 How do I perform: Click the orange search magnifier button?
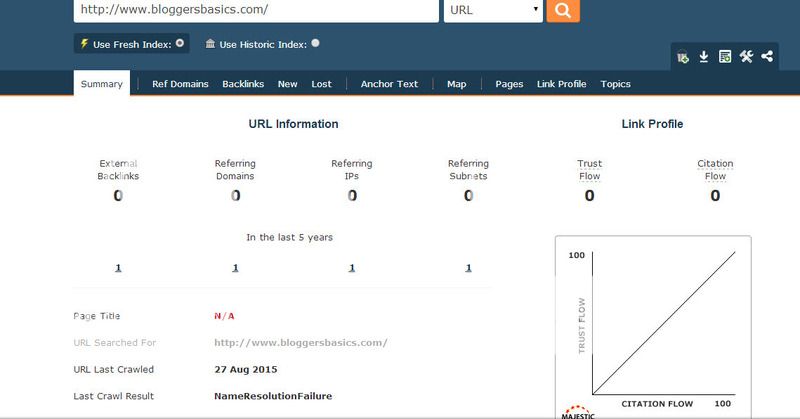(563, 10)
